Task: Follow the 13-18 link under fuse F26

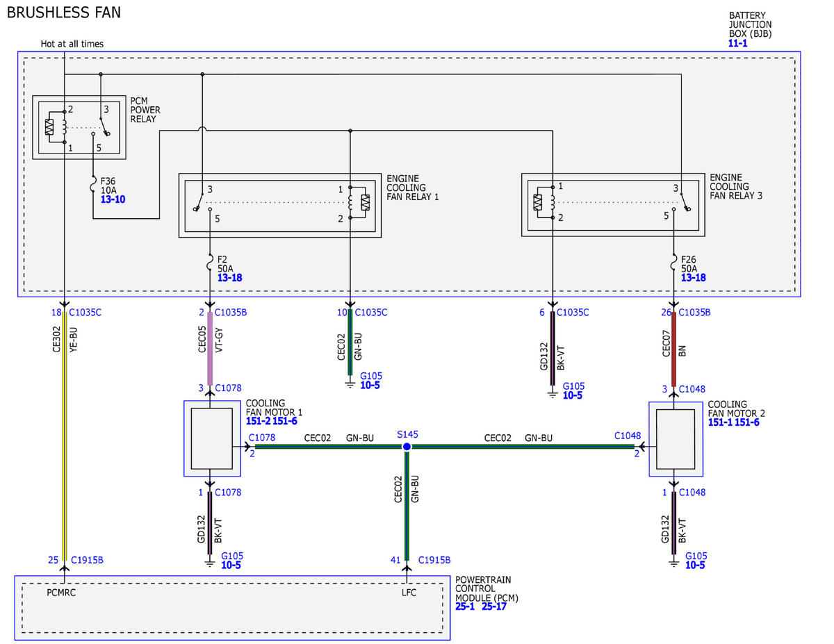Action: (x=693, y=277)
